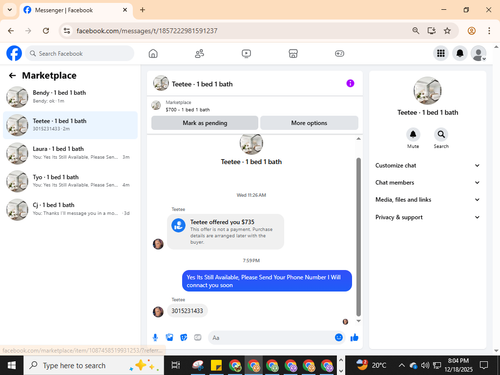
Task: Select Teetee - 1 bed 1 bath chat
Action: coord(70,125)
